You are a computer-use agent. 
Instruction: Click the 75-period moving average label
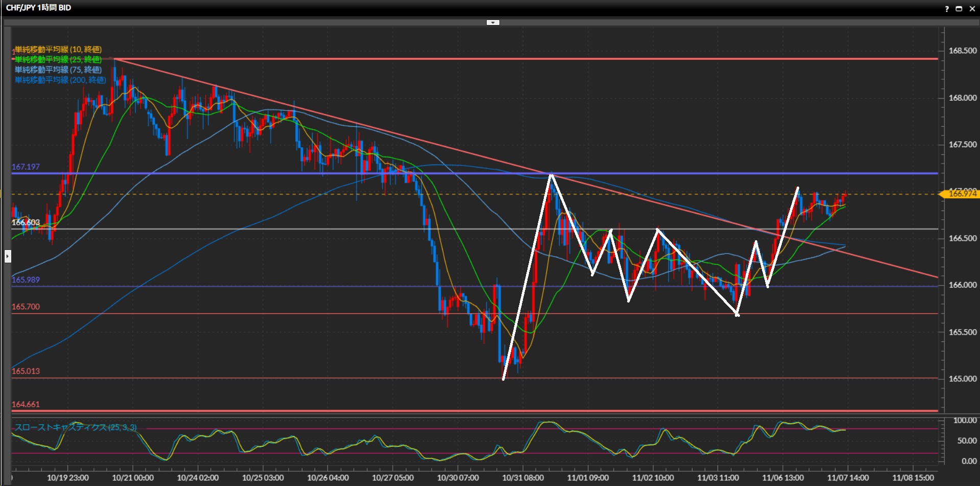tap(58, 70)
